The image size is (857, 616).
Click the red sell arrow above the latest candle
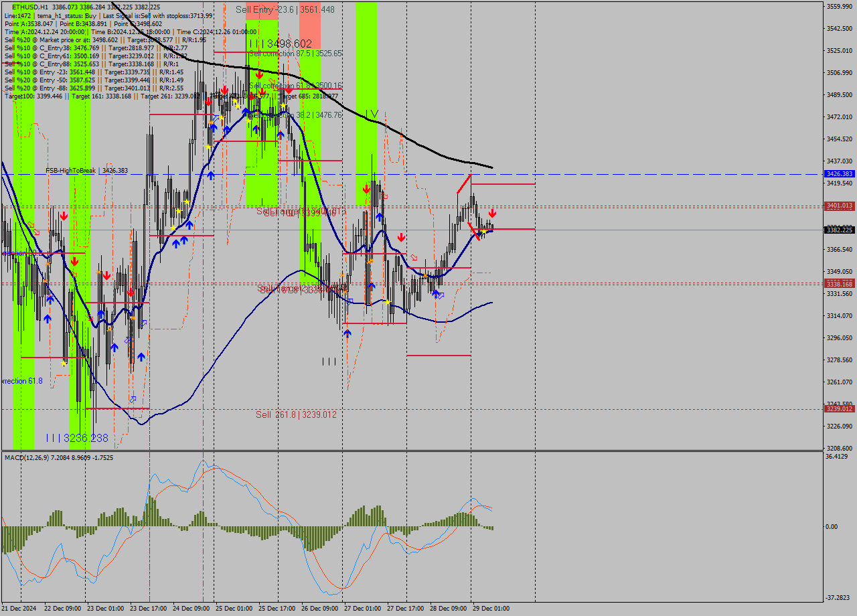point(492,212)
